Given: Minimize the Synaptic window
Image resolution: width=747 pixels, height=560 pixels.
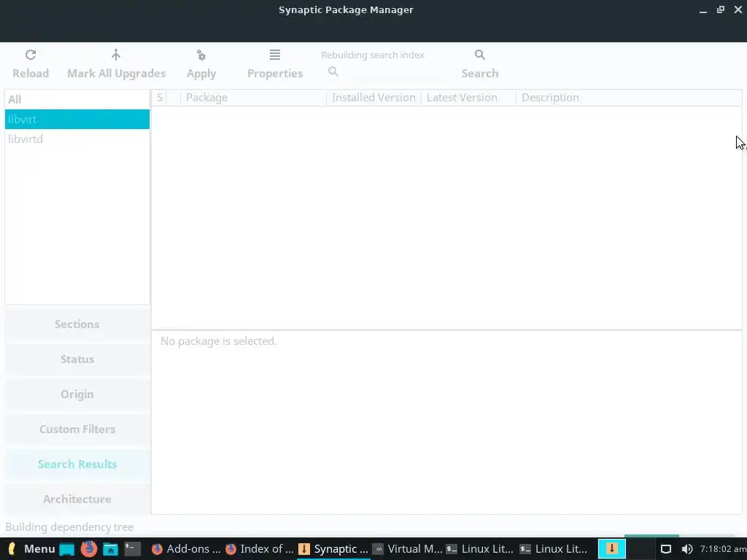Looking at the screenshot, I should pyautogui.click(x=703, y=10).
